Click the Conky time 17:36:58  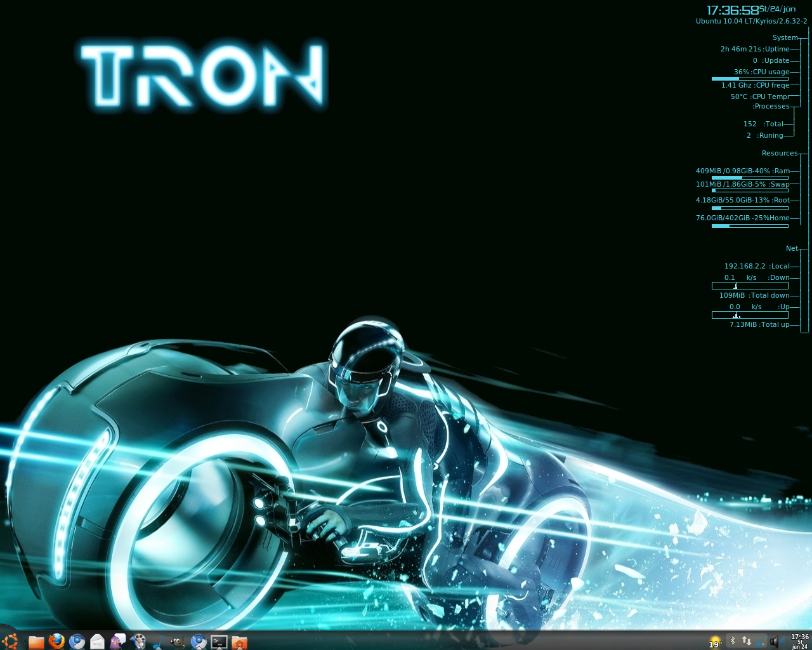point(733,10)
